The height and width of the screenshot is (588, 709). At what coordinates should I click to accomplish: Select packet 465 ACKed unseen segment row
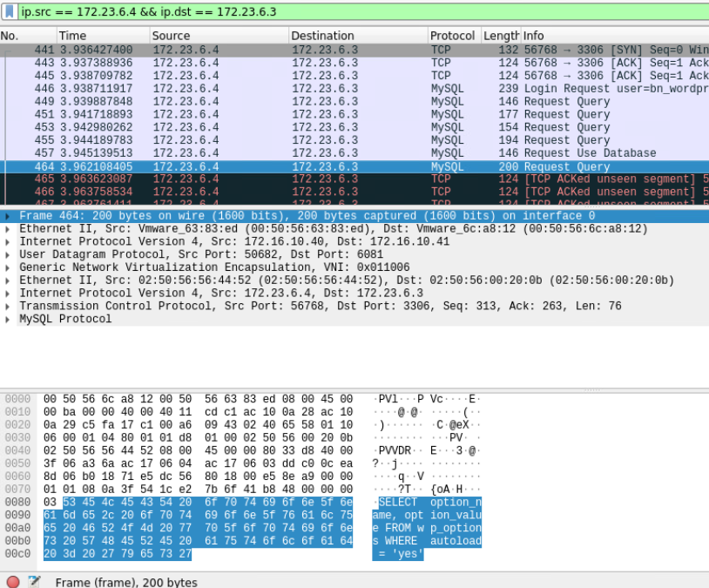354,179
